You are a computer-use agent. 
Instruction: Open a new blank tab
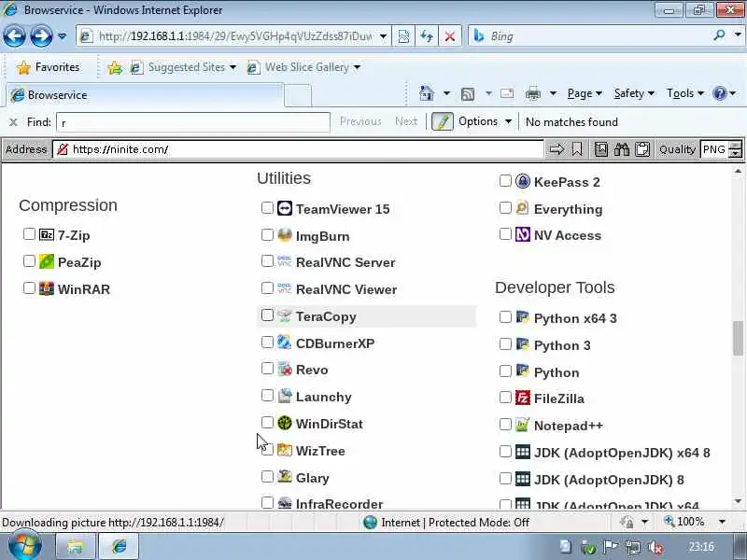pyautogui.click(x=298, y=96)
